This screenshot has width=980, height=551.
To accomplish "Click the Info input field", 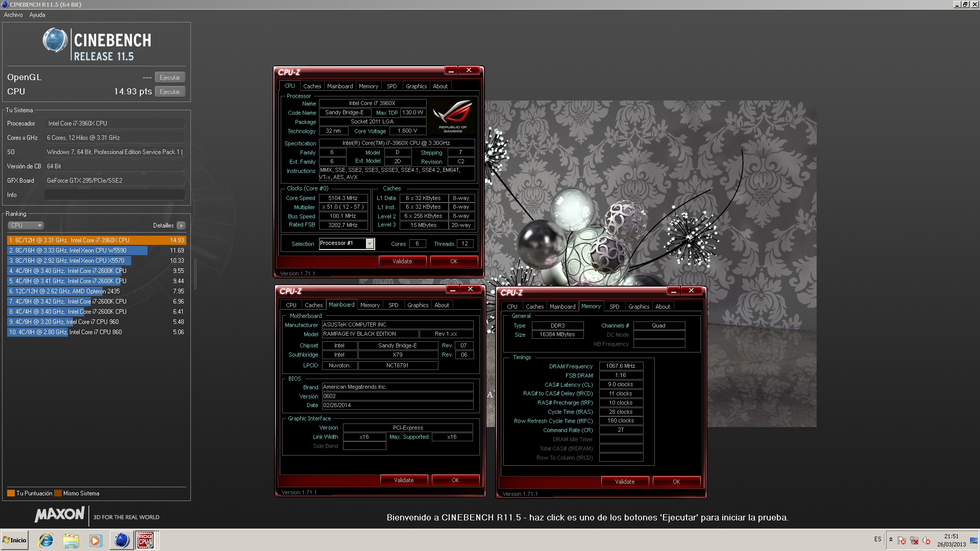I will tap(115, 195).
